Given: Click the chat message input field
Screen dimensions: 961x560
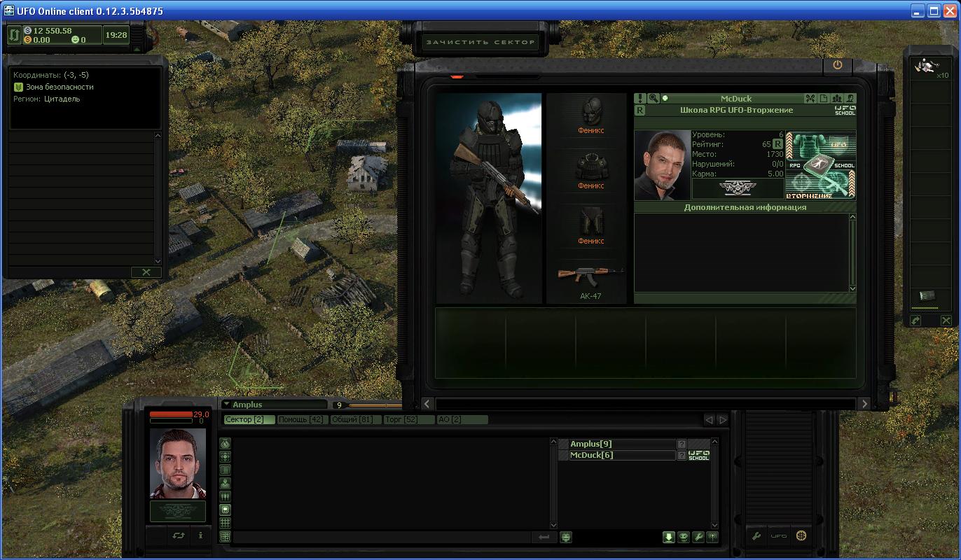Looking at the screenshot, I should pyautogui.click(x=382, y=537).
